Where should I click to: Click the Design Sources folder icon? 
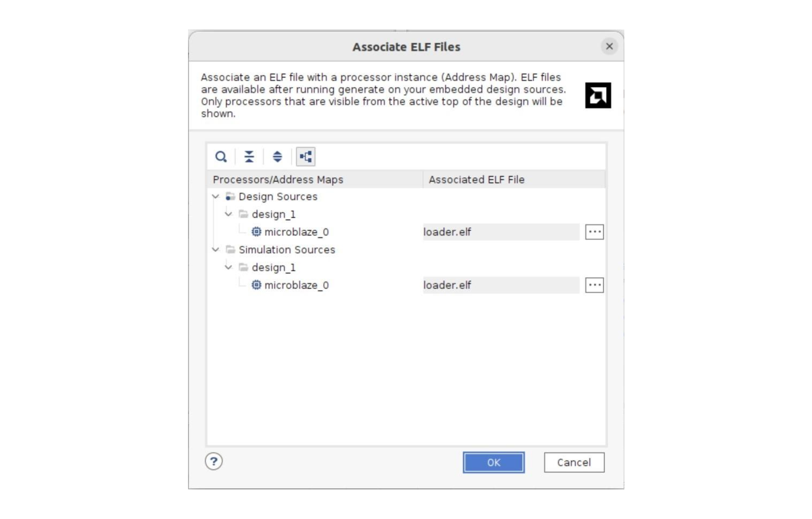pyautogui.click(x=231, y=196)
